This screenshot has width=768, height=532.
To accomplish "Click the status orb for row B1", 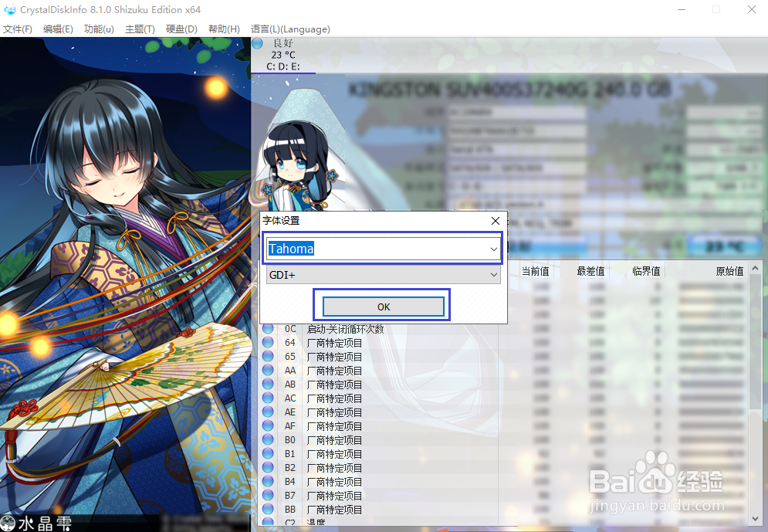I will tap(268, 454).
